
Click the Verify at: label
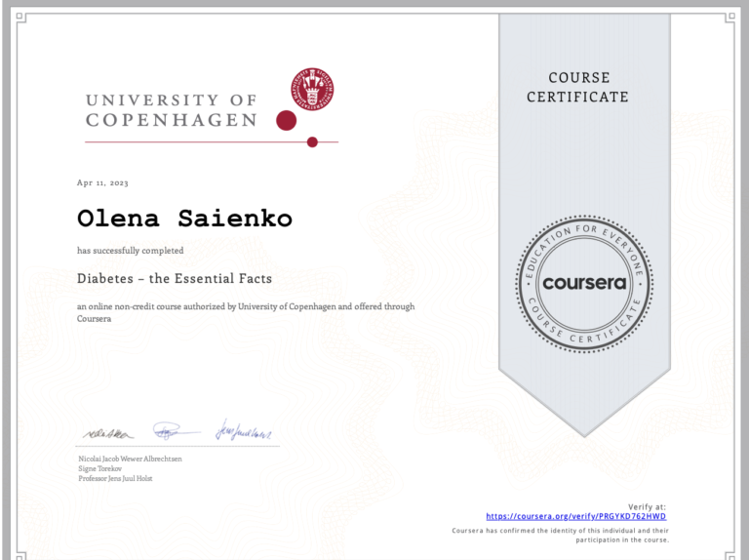point(647,506)
